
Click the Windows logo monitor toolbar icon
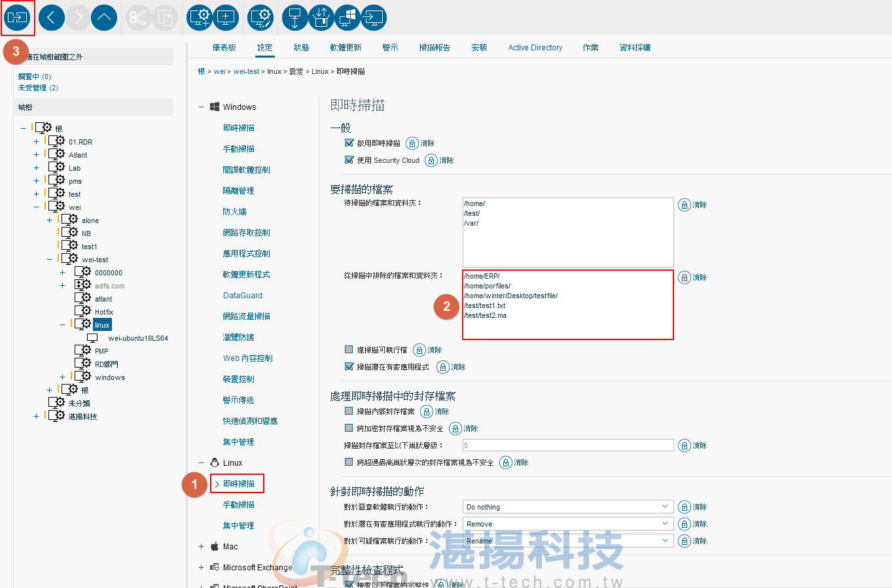(x=348, y=18)
